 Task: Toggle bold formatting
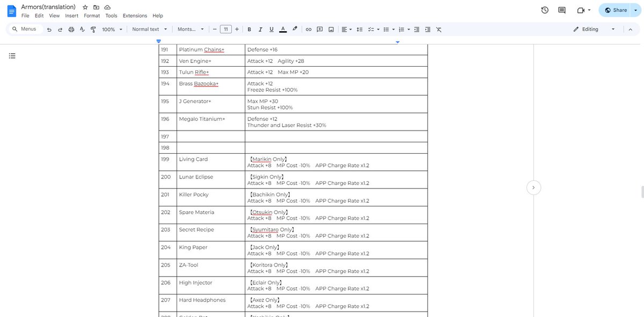click(249, 30)
